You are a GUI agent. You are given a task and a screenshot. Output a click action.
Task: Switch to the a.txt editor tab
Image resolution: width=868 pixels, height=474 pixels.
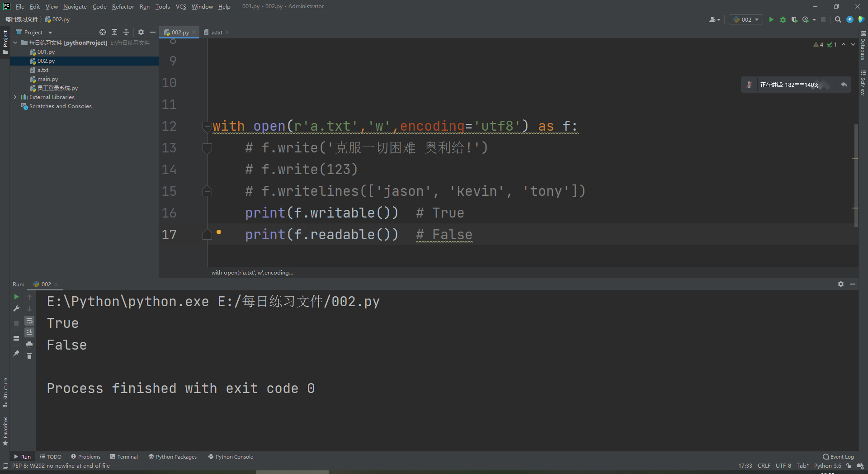(x=217, y=32)
